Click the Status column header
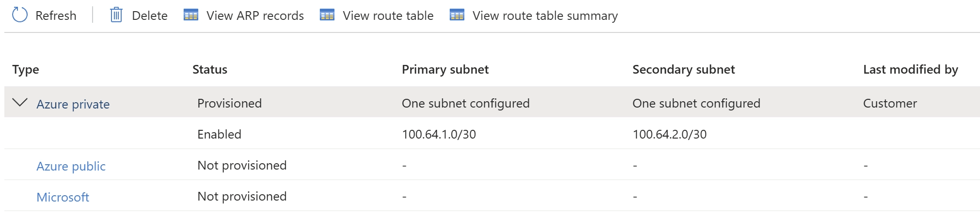The height and width of the screenshot is (218, 980). (210, 69)
